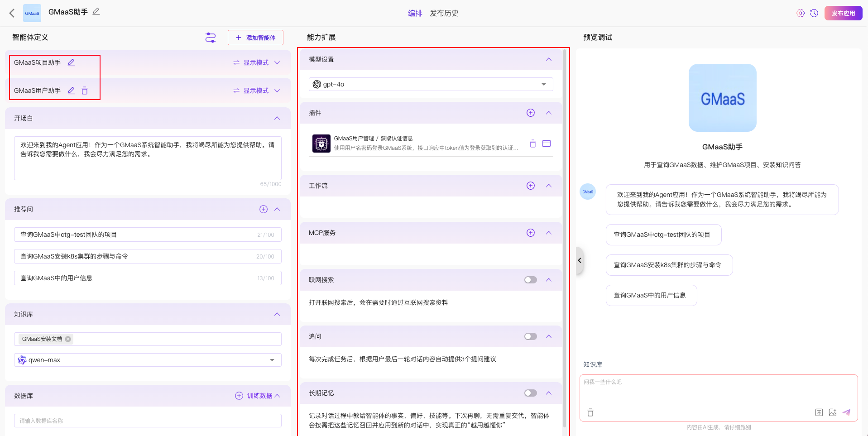The height and width of the screenshot is (436, 868).
Task: Add a workflow with the plus icon
Action: tap(531, 186)
